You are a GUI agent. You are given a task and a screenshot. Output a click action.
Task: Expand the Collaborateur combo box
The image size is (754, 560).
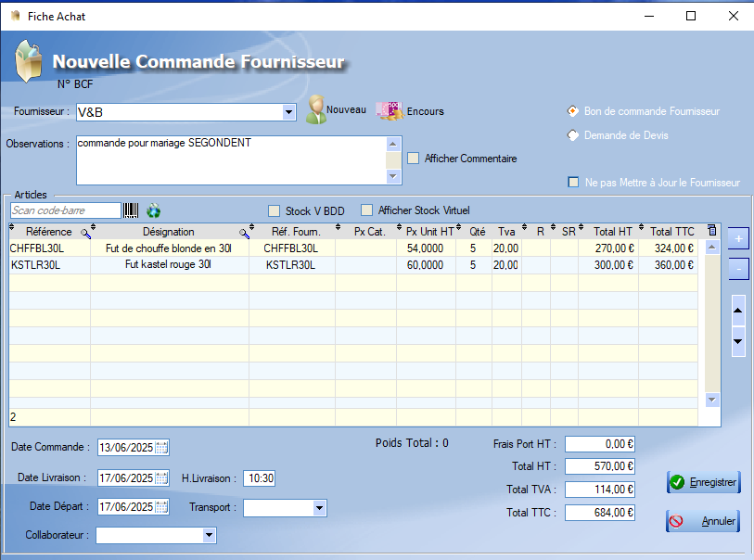click(x=209, y=535)
